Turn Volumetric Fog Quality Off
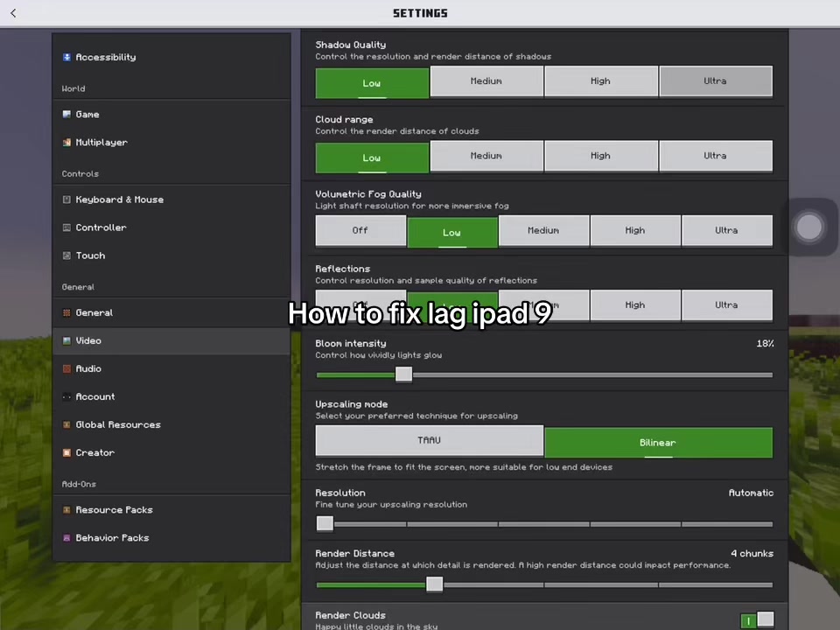This screenshot has height=630, width=840. pos(360,230)
